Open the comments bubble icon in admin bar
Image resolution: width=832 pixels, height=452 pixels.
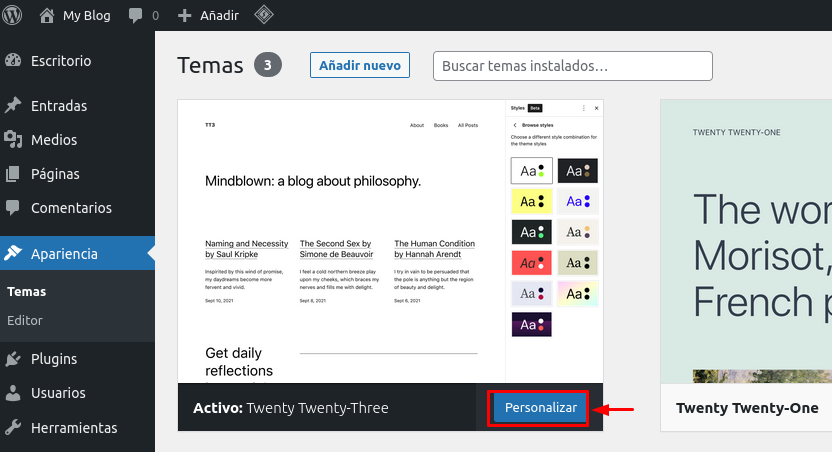click(x=135, y=15)
